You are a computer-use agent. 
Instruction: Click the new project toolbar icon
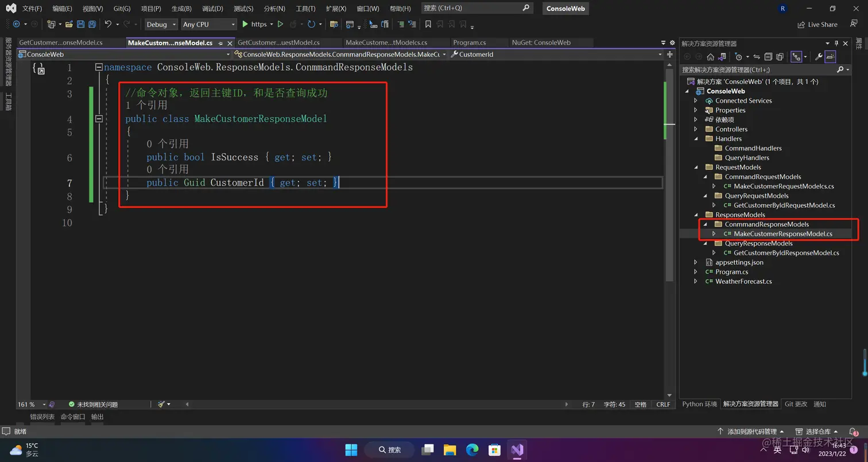[51, 24]
